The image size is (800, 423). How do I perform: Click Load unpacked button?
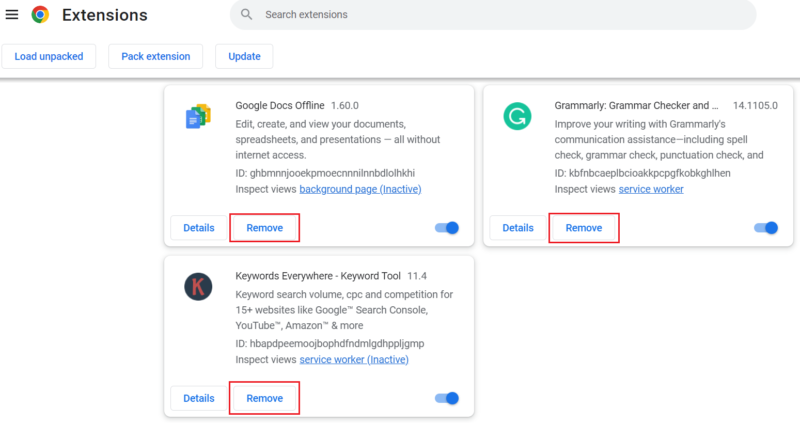pyautogui.click(x=49, y=56)
